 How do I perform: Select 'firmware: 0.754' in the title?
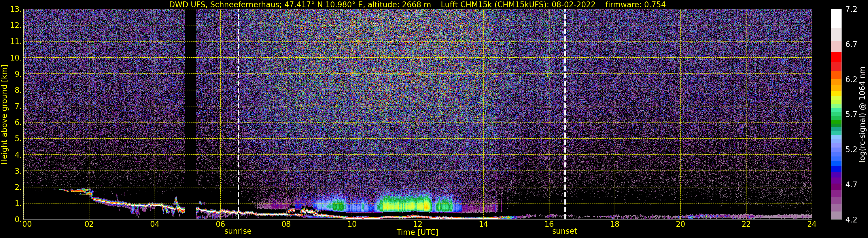pos(635,4)
